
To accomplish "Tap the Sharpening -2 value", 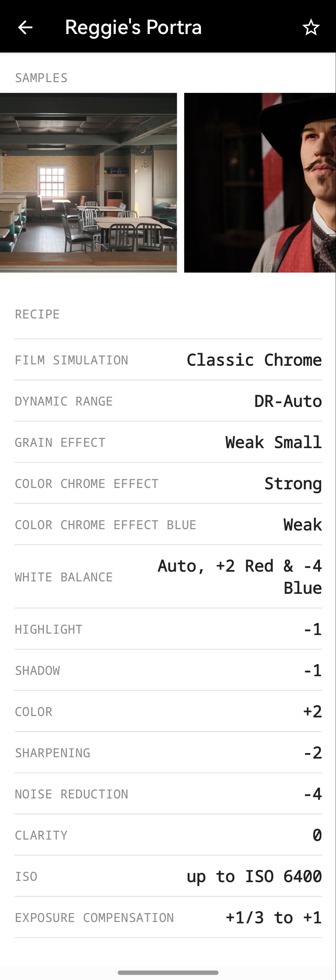I will (x=313, y=753).
